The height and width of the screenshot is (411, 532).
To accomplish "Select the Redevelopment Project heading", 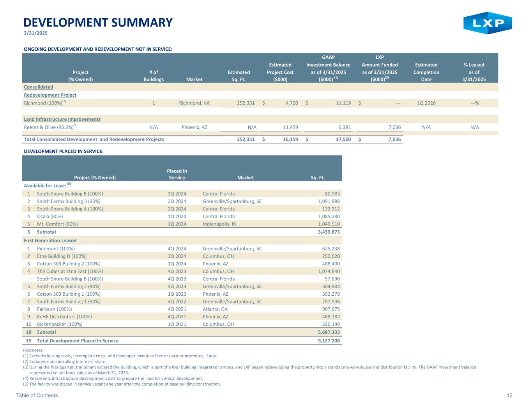I will pyautogui.click(x=50, y=95).
